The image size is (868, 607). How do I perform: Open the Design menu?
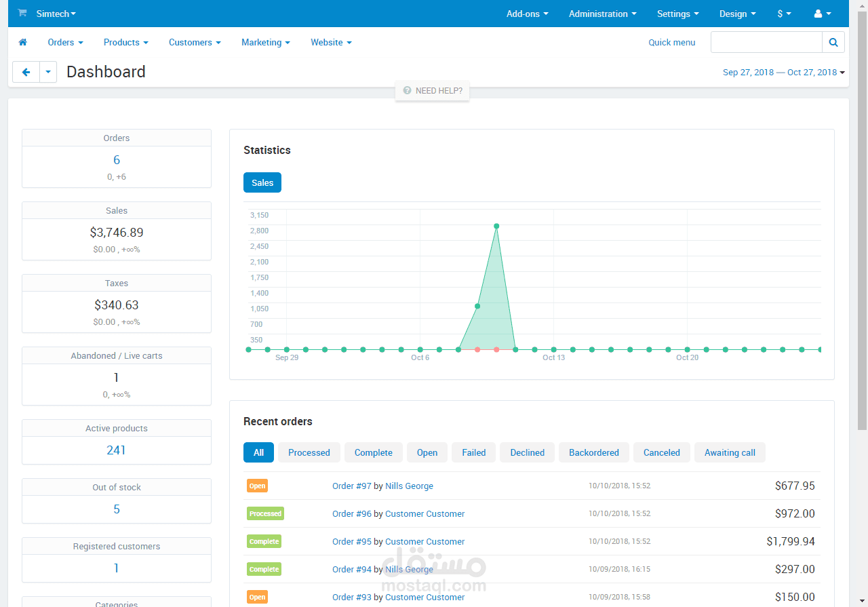(x=738, y=14)
